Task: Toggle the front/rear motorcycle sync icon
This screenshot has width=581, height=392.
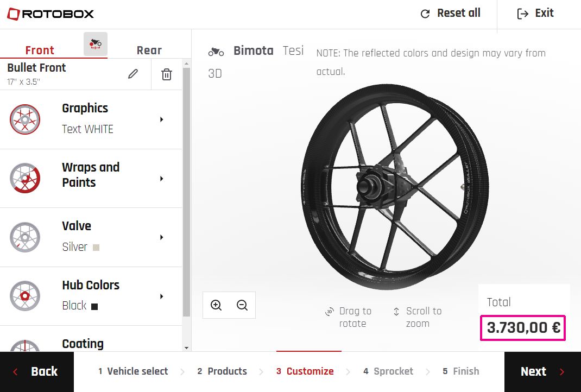Action: point(96,44)
